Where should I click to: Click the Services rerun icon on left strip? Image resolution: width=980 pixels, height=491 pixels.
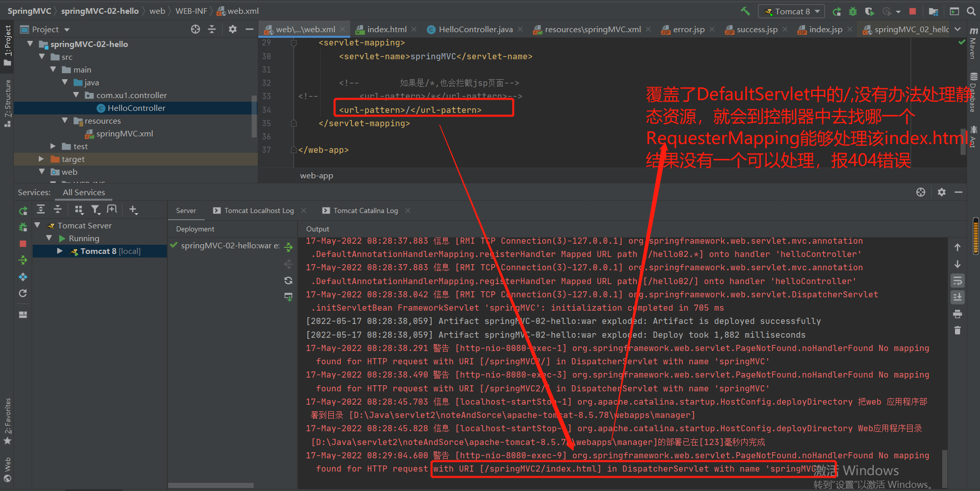pos(23,211)
